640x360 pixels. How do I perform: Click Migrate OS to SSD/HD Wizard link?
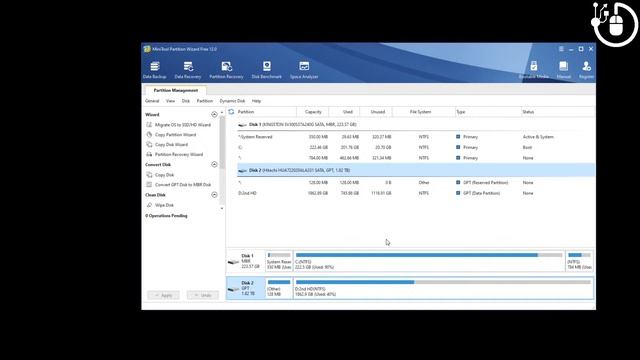(182, 124)
